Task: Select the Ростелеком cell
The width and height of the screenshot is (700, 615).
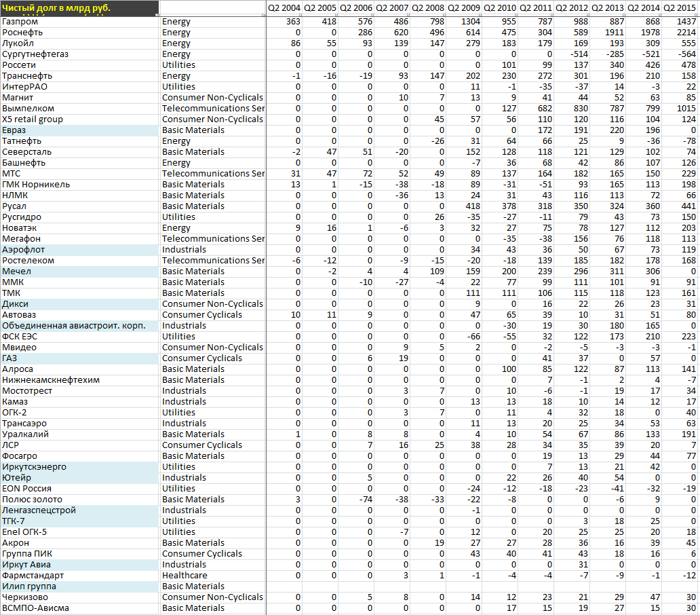Action: point(79,261)
